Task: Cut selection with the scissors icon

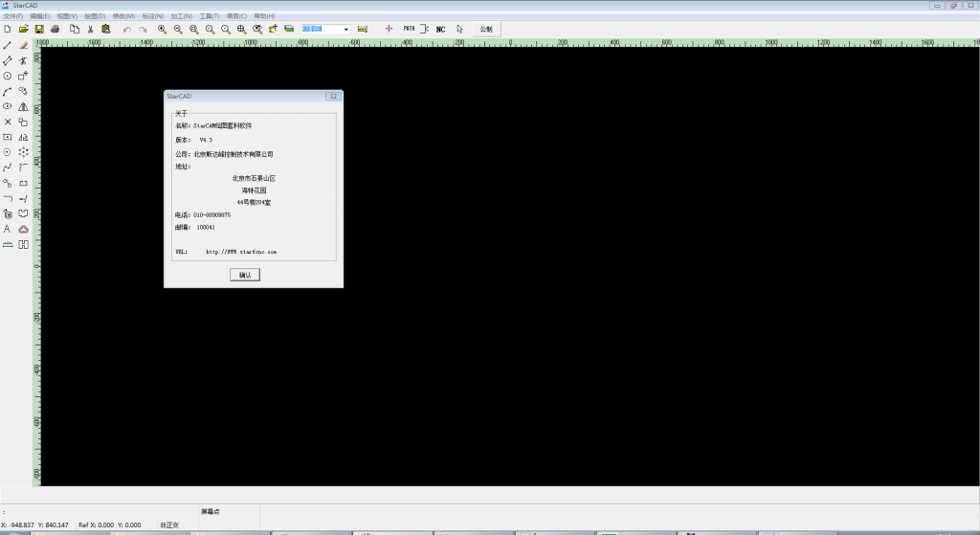Action: (x=90, y=29)
